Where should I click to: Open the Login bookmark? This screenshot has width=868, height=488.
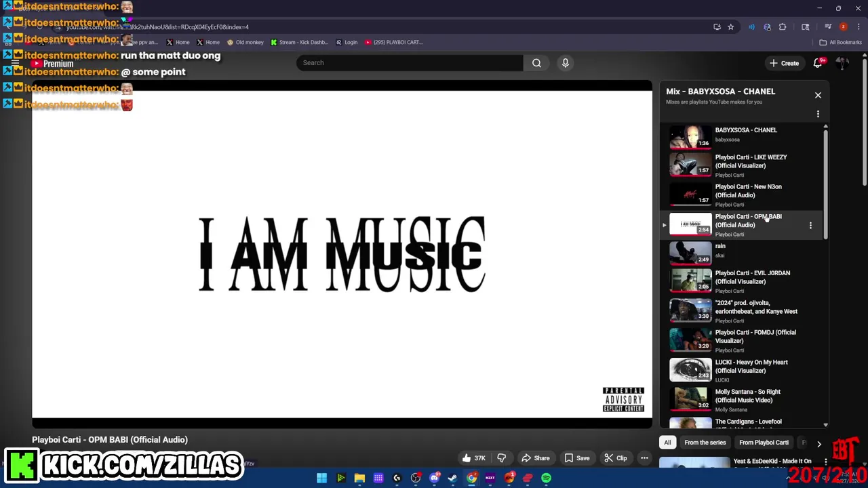(x=347, y=42)
